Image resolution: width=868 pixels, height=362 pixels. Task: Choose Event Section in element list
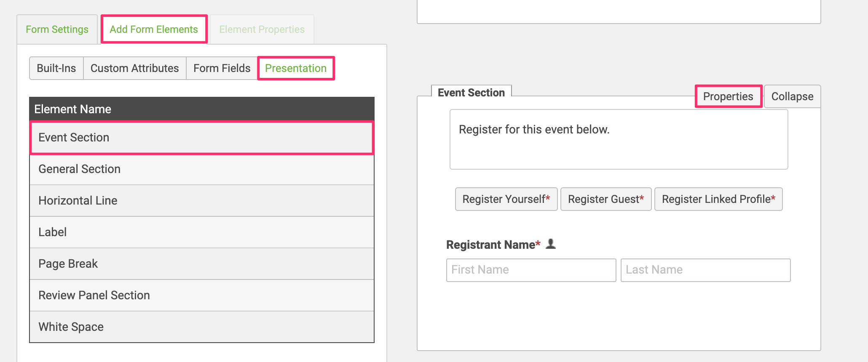[202, 138]
